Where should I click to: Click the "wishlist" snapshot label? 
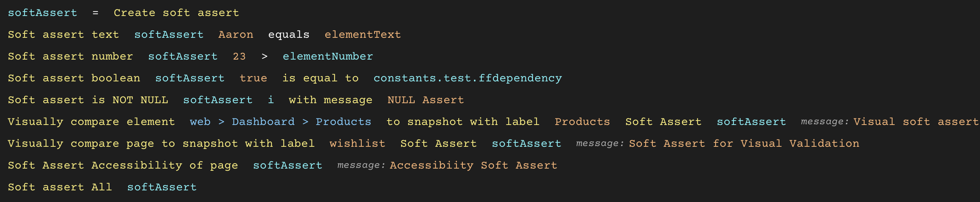(x=357, y=144)
